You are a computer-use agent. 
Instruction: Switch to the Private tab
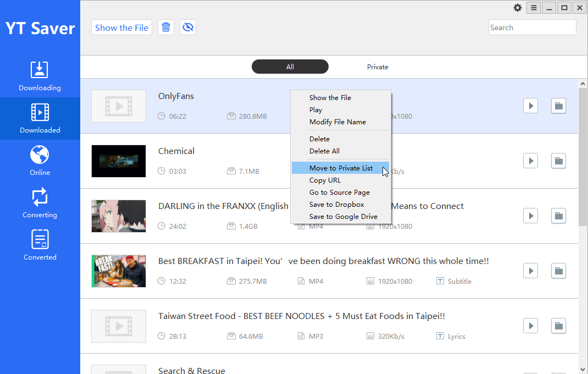[x=378, y=67]
